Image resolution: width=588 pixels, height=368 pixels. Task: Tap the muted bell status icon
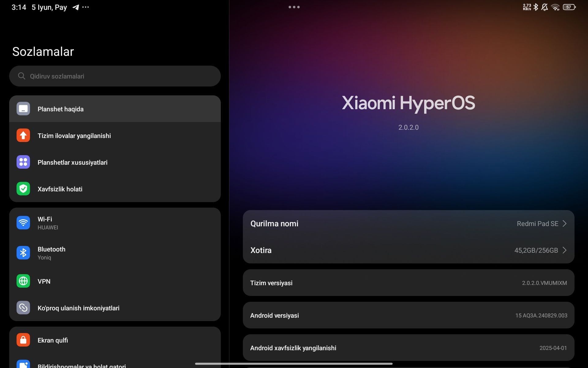click(545, 7)
